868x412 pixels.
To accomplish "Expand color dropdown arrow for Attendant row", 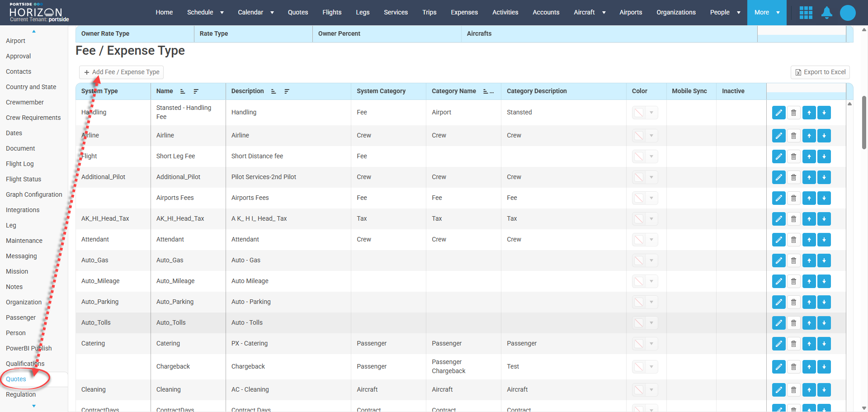I will coord(651,240).
